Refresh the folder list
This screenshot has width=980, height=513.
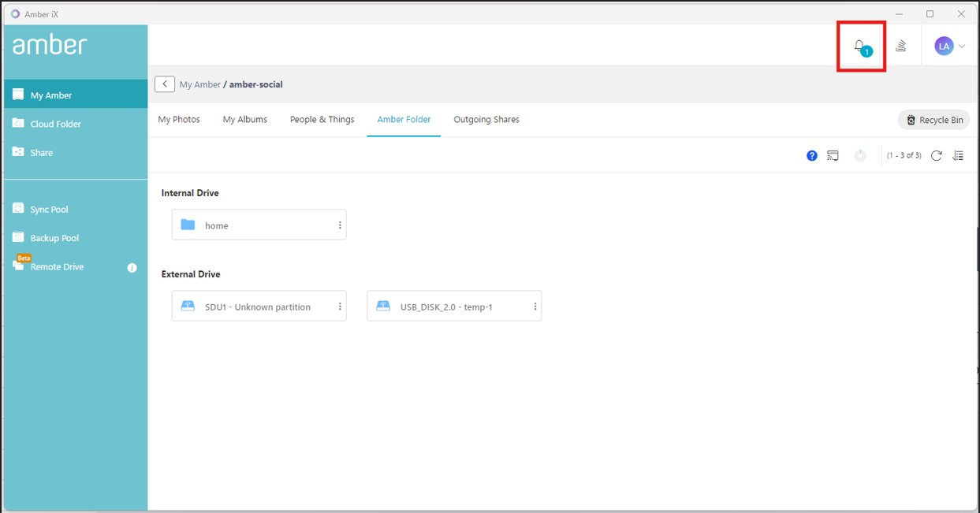937,156
